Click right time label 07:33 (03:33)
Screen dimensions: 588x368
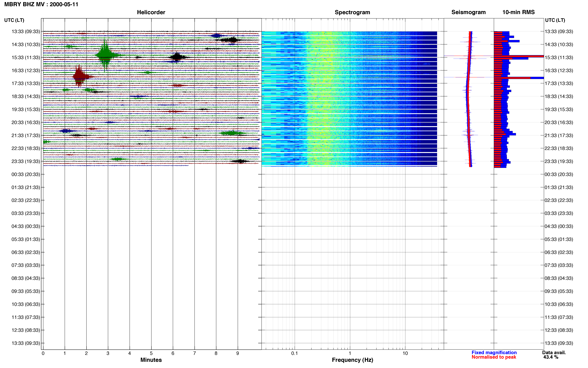[x=559, y=265]
